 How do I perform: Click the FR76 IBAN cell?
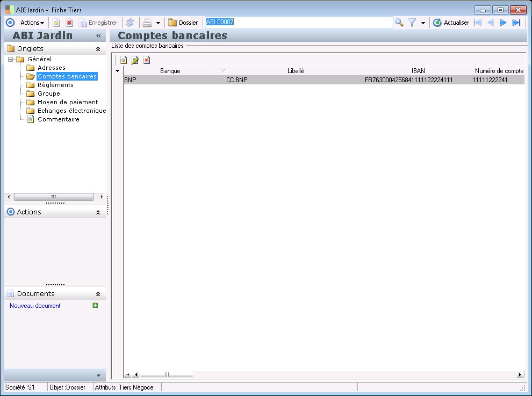click(x=418, y=80)
